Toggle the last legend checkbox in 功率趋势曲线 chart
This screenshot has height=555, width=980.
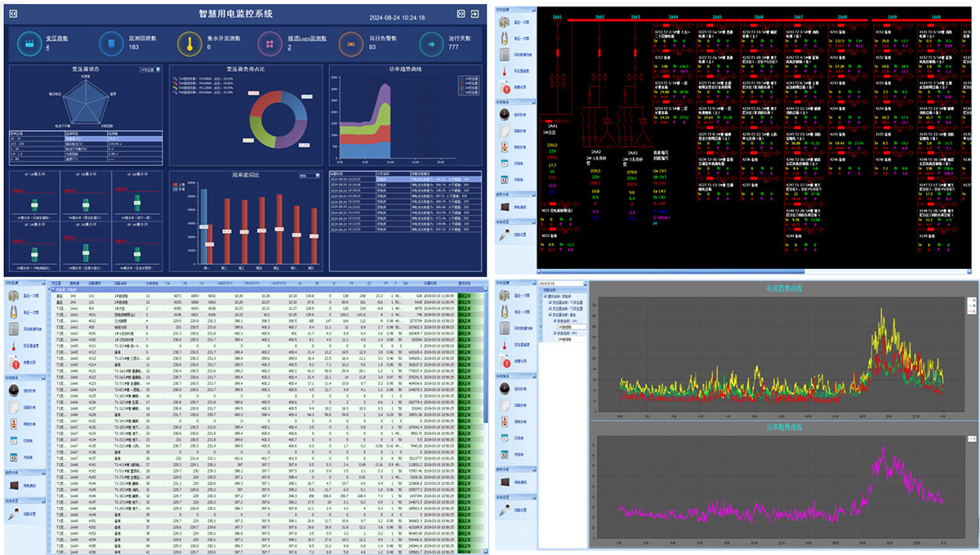pyautogui.click(x=461, y=93)
